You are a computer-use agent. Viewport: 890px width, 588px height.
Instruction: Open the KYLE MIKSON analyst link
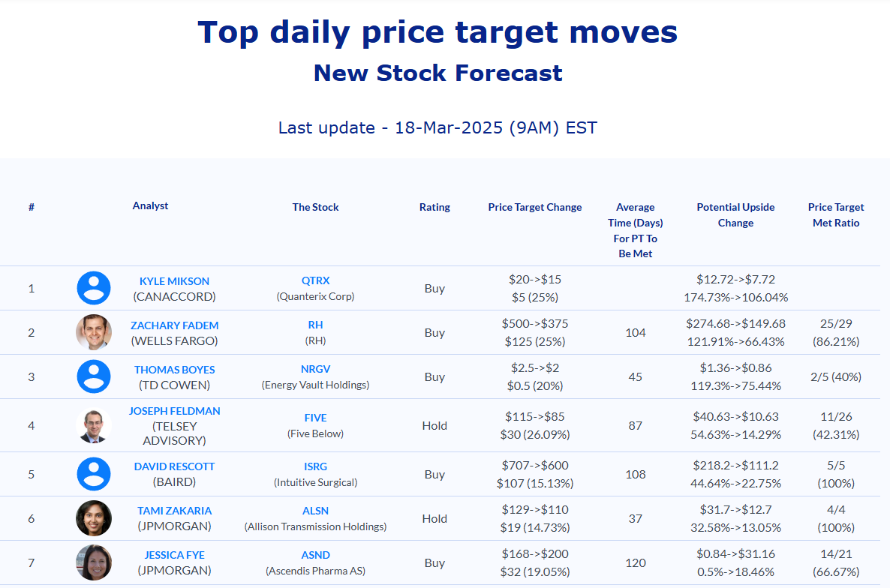coord(174,281)
